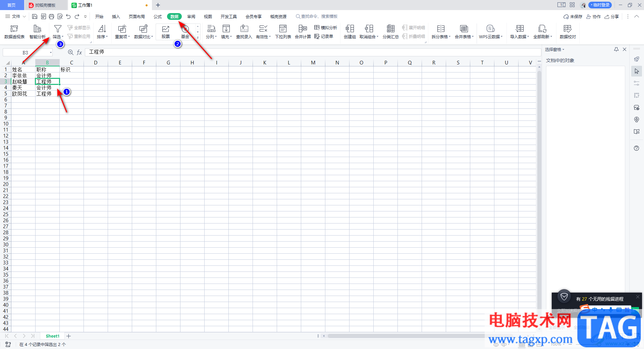This screenshot has width=644, height=349.
Task: Click Subtotal (分类汇总)
Action: click(x=391, y=32)
